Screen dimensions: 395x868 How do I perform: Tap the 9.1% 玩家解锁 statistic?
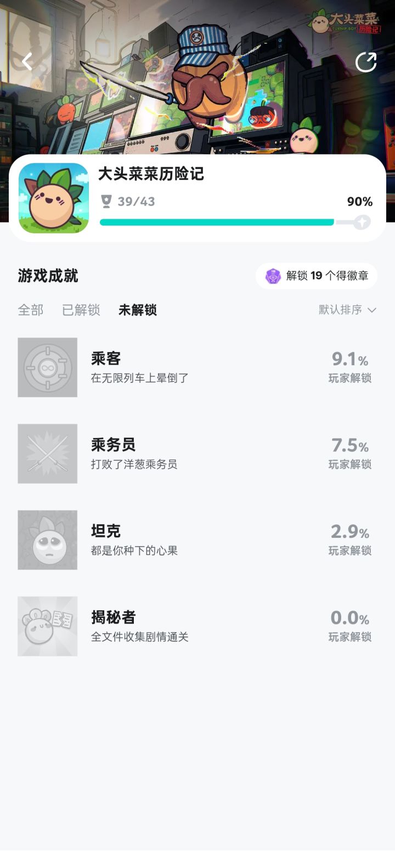click(350, 367)
